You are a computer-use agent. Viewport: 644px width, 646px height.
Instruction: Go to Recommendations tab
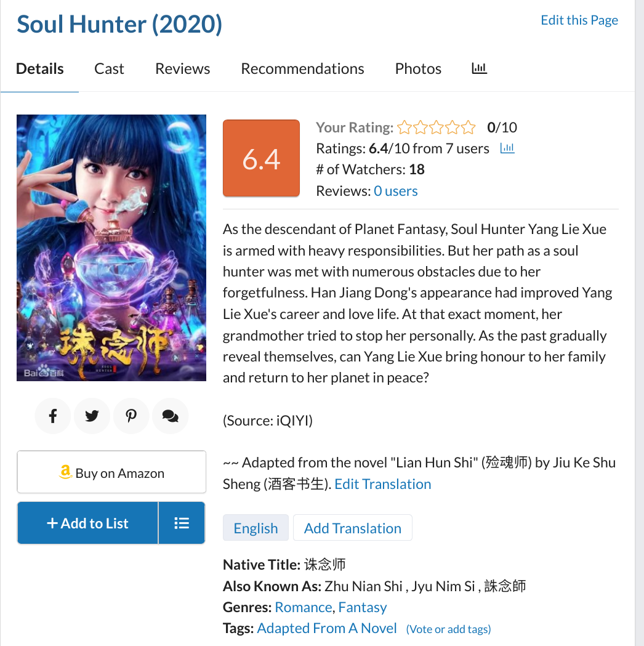tap(302, 69)
